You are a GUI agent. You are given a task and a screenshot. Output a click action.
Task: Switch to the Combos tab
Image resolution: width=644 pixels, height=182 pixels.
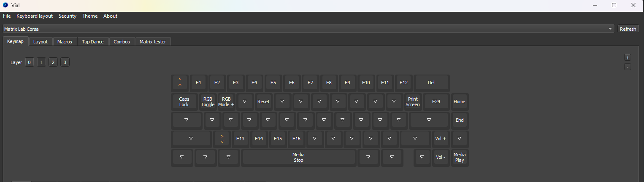(x=122, y=42)
